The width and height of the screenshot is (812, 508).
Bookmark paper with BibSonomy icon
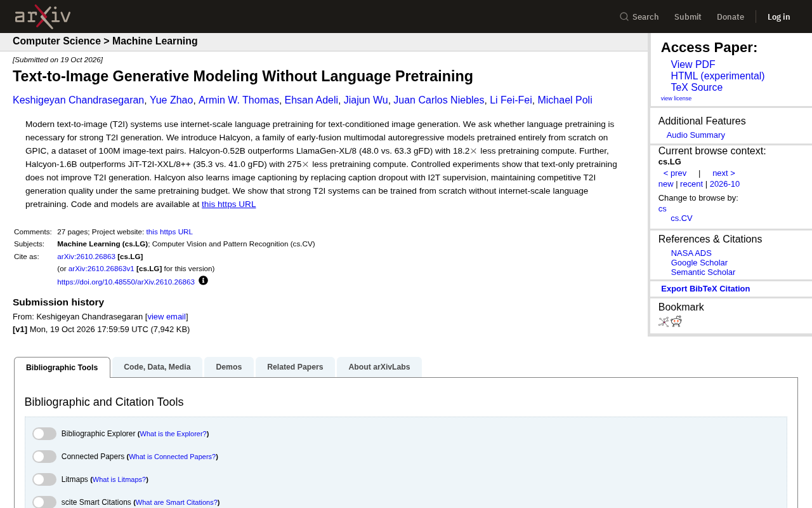coord(664,322)
